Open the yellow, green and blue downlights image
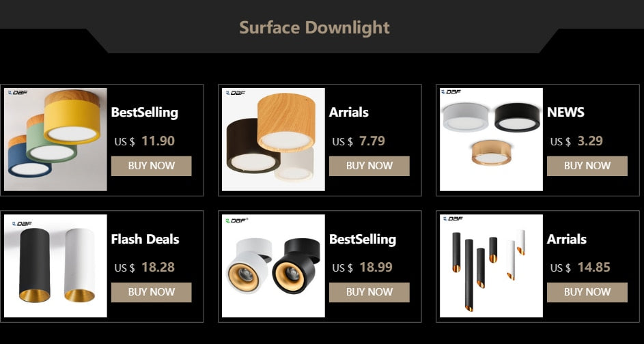Screen dimensions: 644x344 pyautogui.click(x=55, y=139)
